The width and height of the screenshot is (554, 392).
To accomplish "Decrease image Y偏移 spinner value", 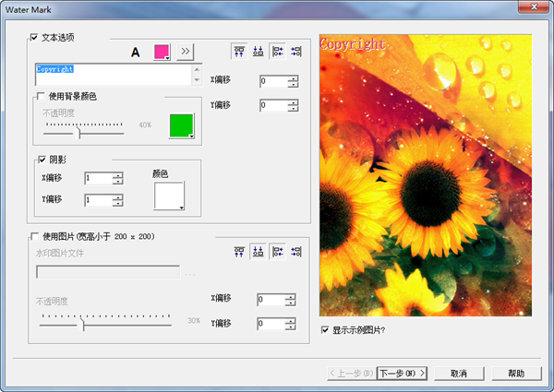I will pos(291,327).
